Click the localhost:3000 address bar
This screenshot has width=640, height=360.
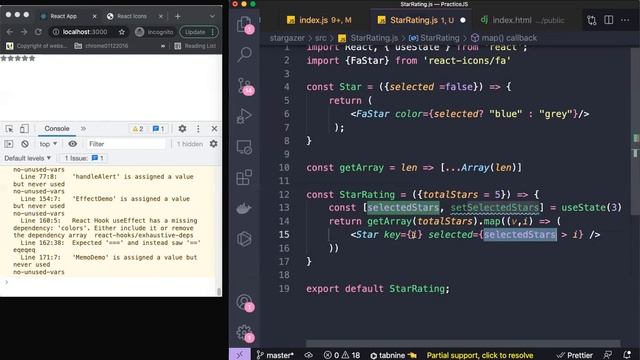(x=85, y=32)
